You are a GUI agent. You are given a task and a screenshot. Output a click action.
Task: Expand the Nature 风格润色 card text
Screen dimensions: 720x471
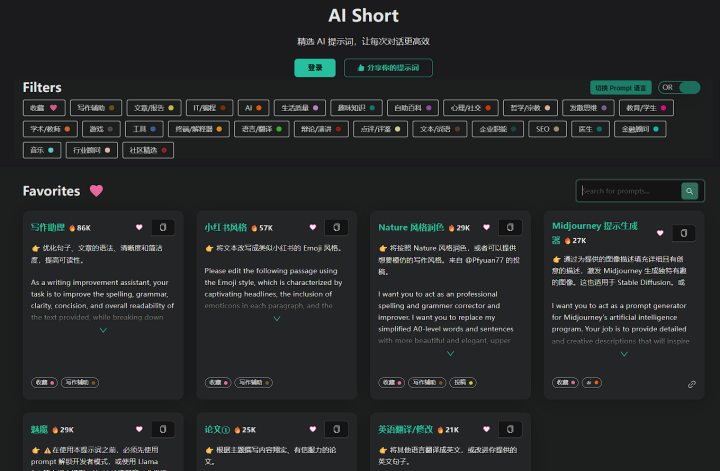450,353
